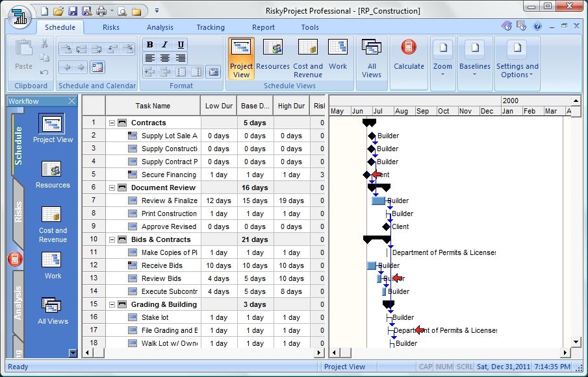Click the Workflow panel scroll down arrow
This screenshot has height=377, width=588.
(73, 352)
